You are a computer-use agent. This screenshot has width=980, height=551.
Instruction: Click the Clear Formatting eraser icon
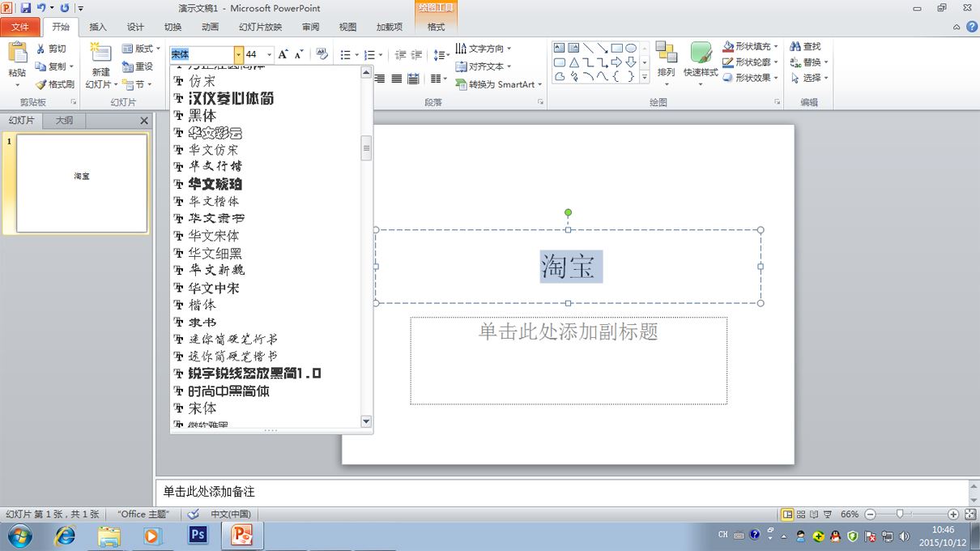322,54
